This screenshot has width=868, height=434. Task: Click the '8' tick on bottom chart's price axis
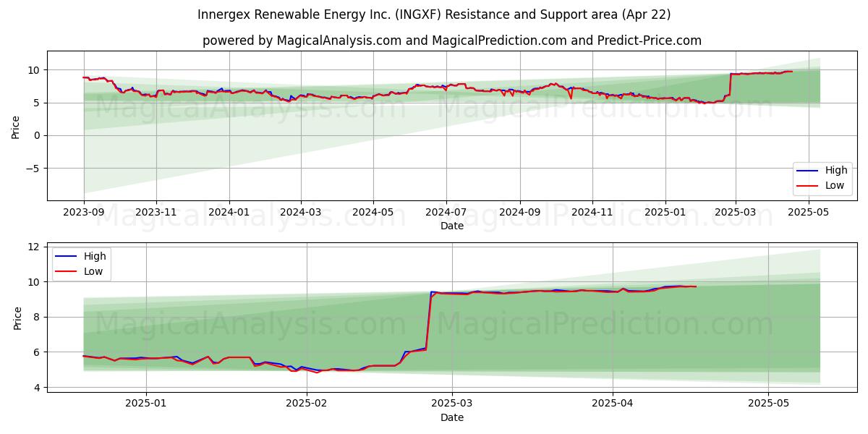[x=35, y=317]
